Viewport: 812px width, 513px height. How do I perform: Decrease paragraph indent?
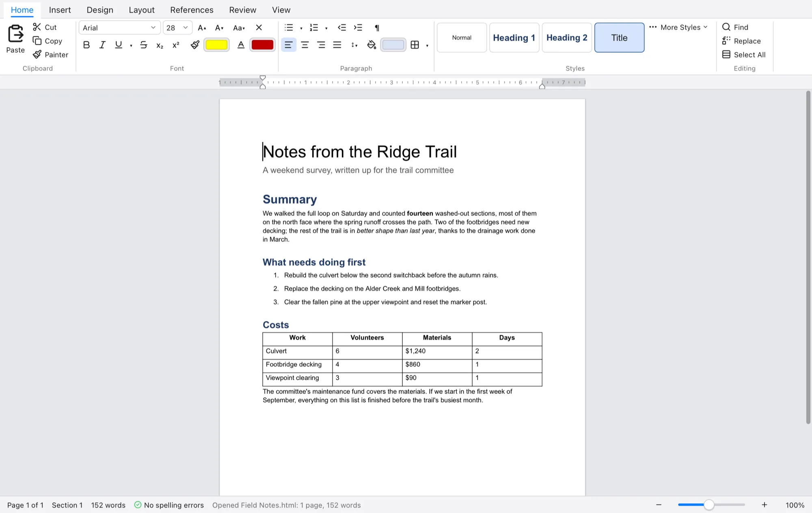tap(342, 28)
